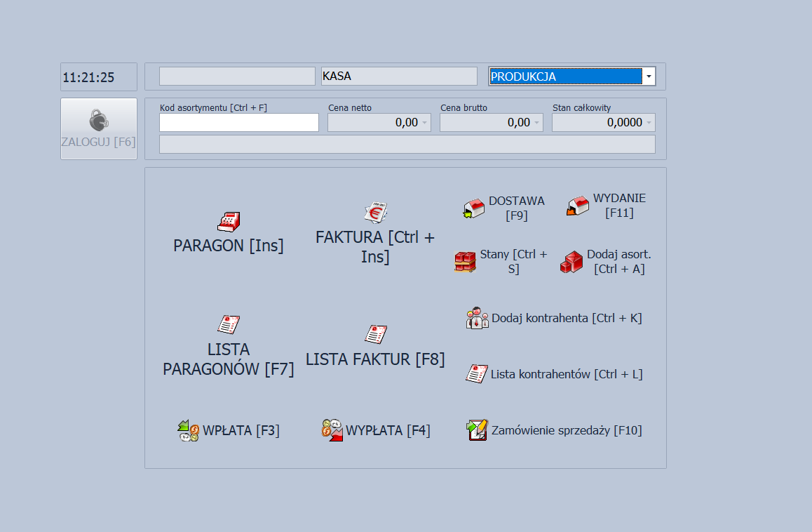Click the Lista kontrahentów [Ctrl + L] label
Screen dimensions: 812x532
567,374
